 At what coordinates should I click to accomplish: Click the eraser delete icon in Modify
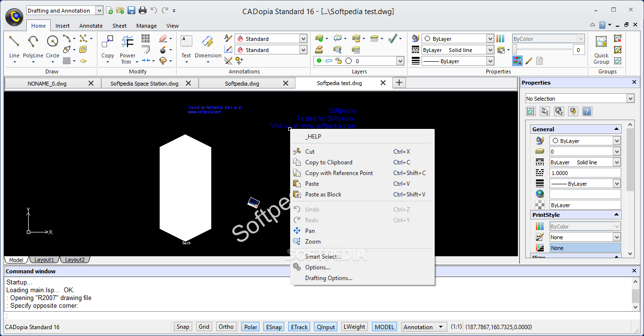pyautogui.click(x=163, y=38)
